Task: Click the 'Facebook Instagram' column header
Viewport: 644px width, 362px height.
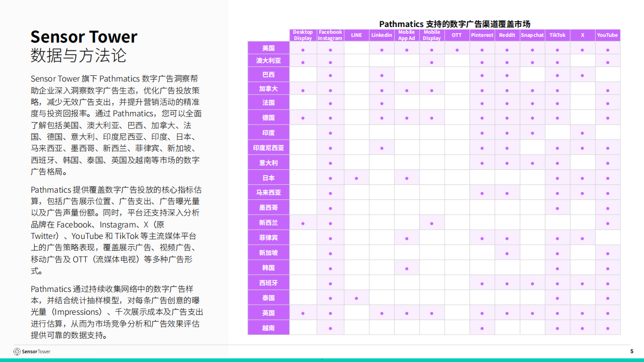Action: pos(330,35)
